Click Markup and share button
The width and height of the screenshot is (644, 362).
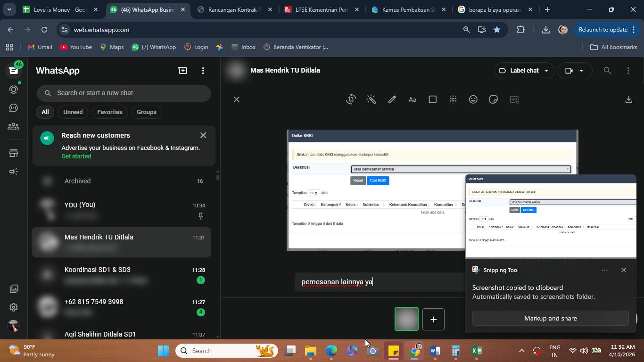click(550, 318)
